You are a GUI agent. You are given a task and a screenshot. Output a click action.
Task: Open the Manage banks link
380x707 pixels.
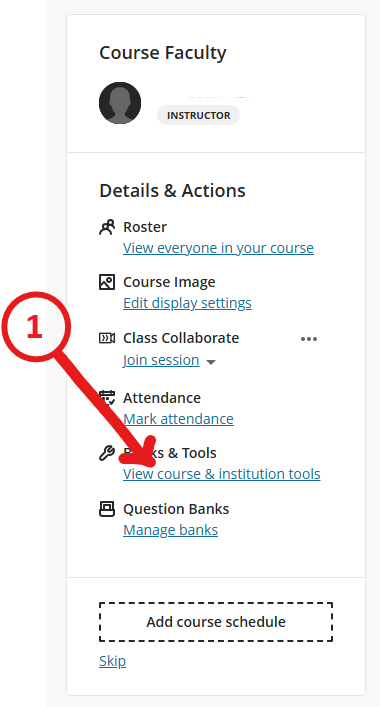click(x=170, y=530)
